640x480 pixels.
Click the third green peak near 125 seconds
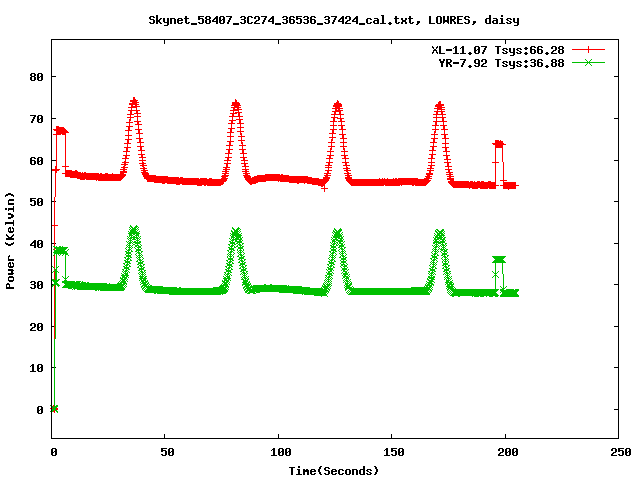point(338,234)
